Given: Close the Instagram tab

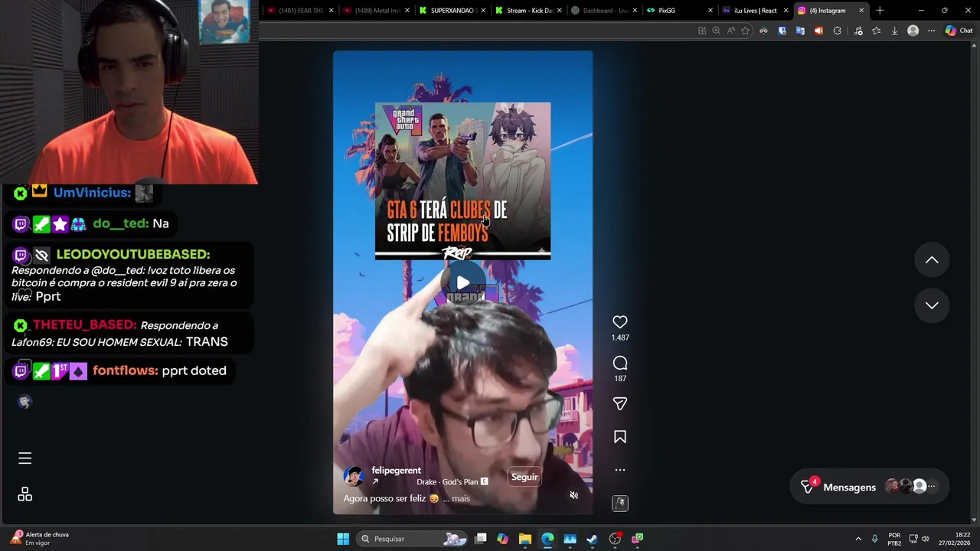Looking at the screenshot, I should coord(861,11).
